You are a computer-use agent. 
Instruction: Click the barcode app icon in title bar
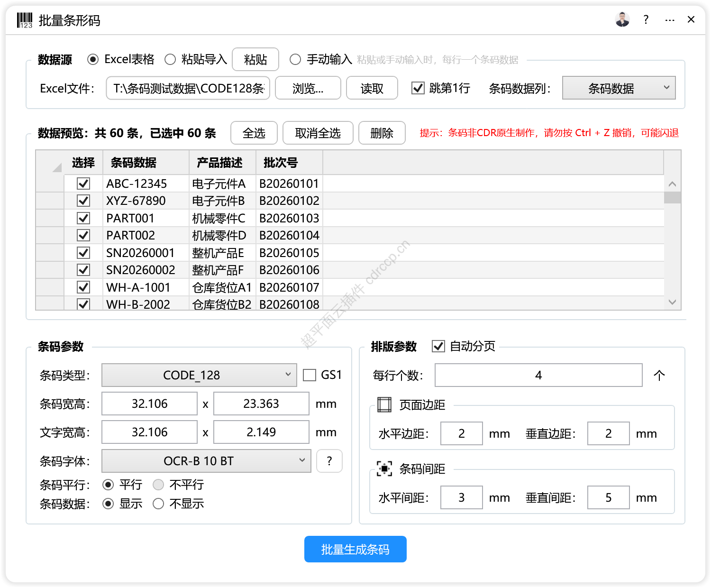[25, 20]
